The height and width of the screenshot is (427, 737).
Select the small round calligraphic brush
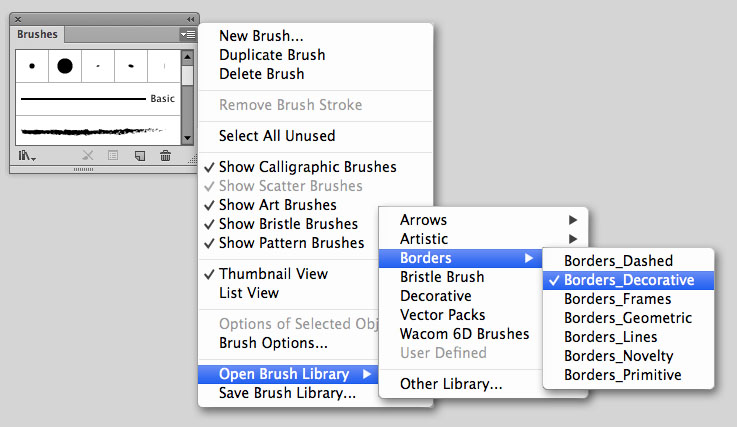tap(32, 67)
